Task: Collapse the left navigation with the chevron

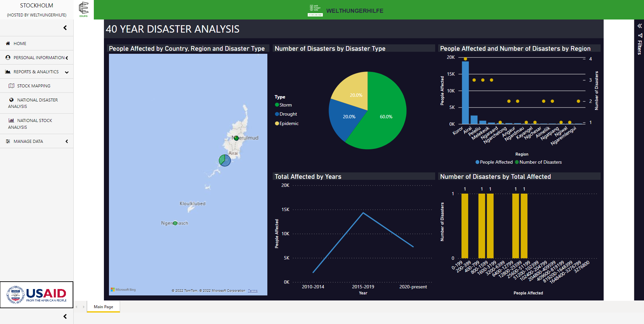Action: point(65,28)
